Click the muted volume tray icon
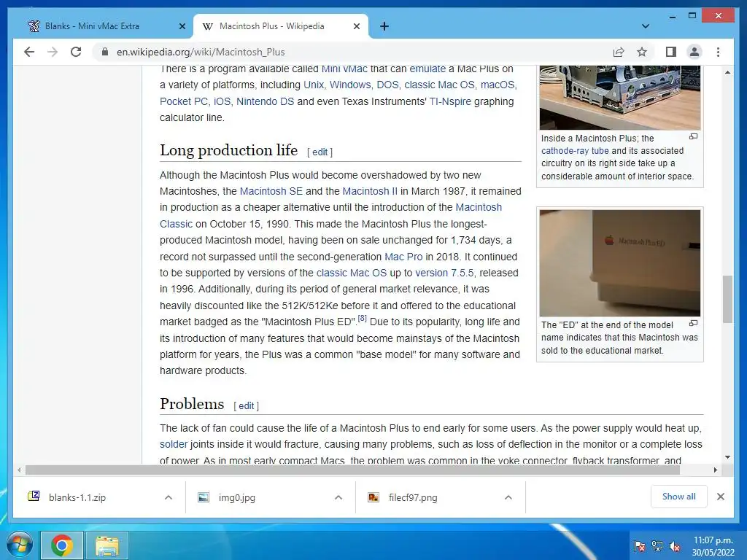 675,546
